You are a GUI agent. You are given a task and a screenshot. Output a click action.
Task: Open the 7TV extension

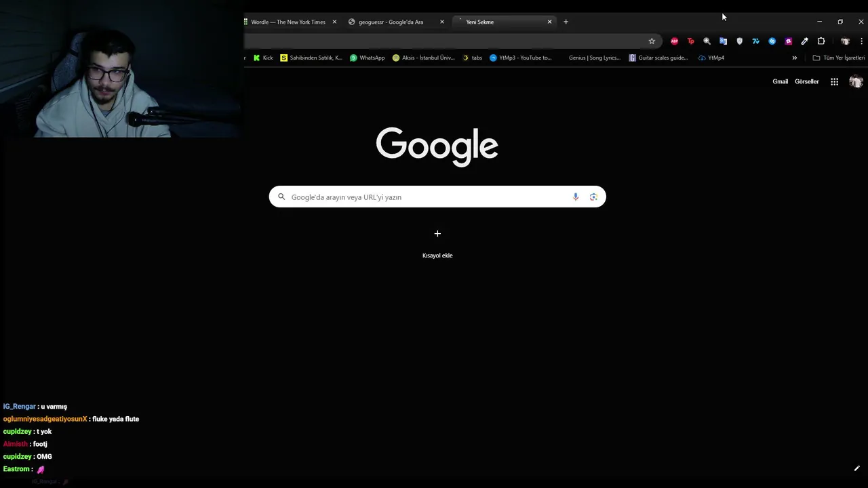pos(755,41)
